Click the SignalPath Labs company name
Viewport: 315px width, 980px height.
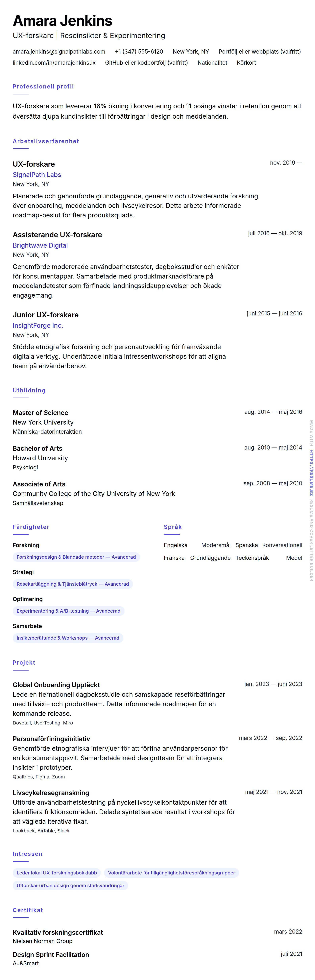click(x=37, y=175)
